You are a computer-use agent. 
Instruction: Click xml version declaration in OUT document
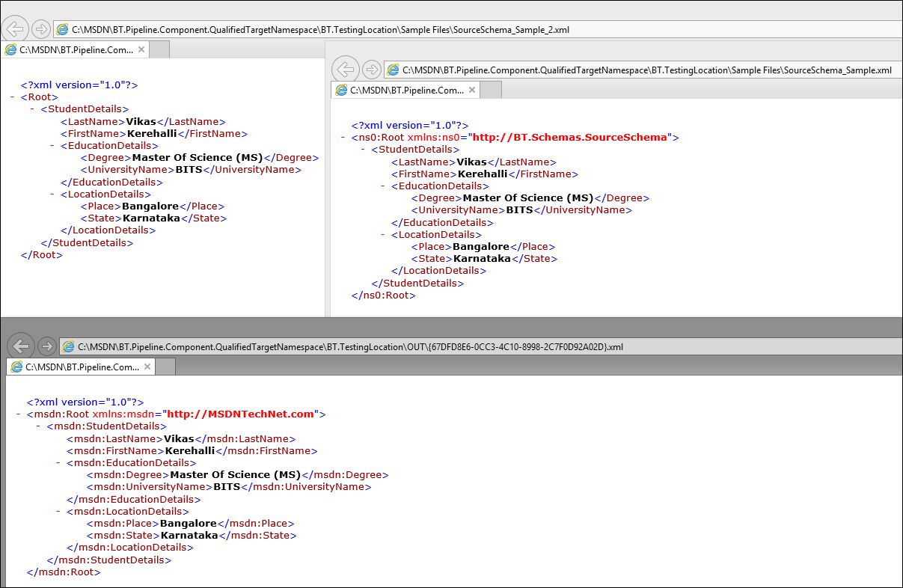click(85, 402)
